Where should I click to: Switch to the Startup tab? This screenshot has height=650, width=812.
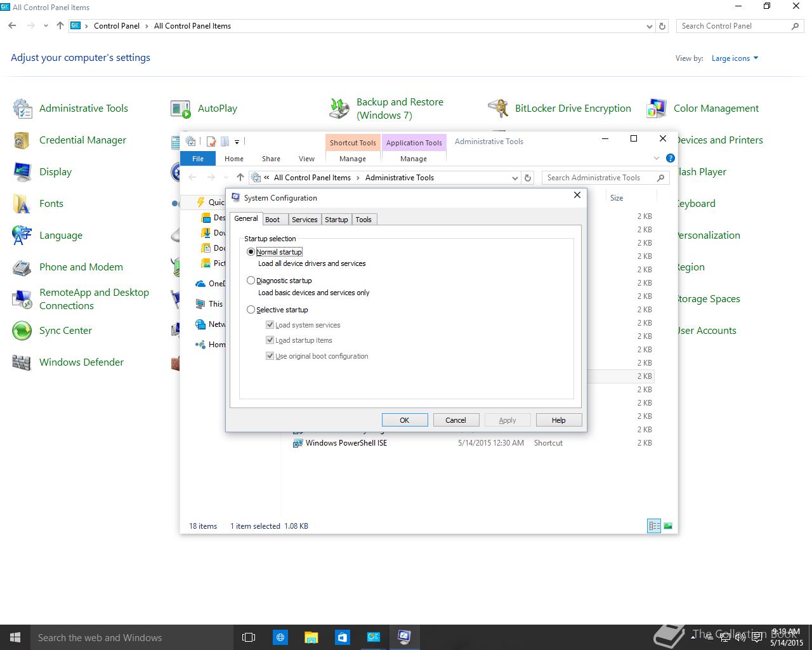(x=336, y=220)
